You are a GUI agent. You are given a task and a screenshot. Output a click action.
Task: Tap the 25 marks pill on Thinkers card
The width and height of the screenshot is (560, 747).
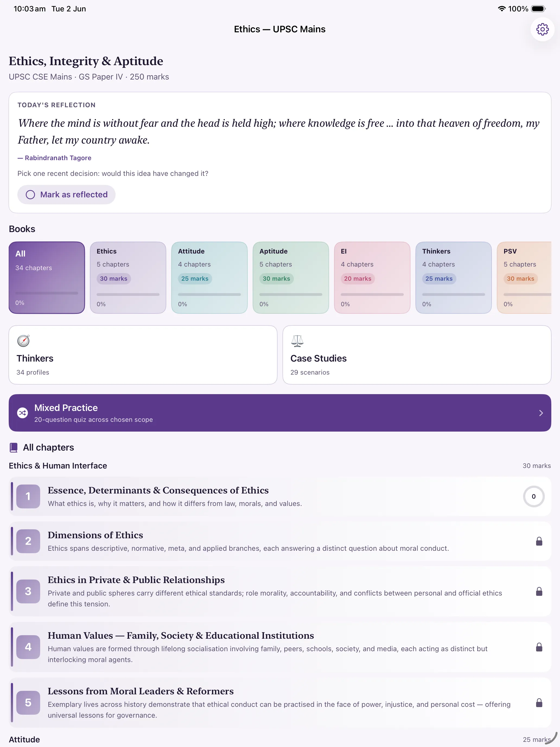pyautogui.click(x=439, y=278)
